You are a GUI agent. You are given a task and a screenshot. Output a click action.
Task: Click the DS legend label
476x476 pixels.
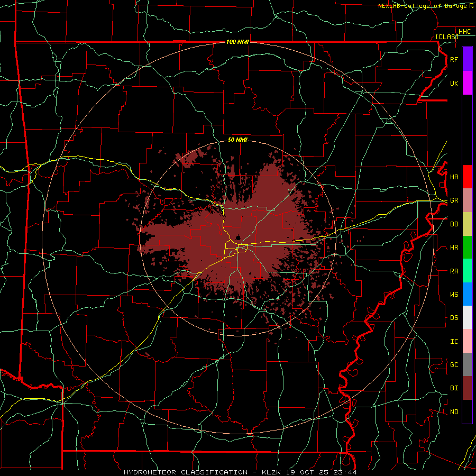[x=454, y=318]
